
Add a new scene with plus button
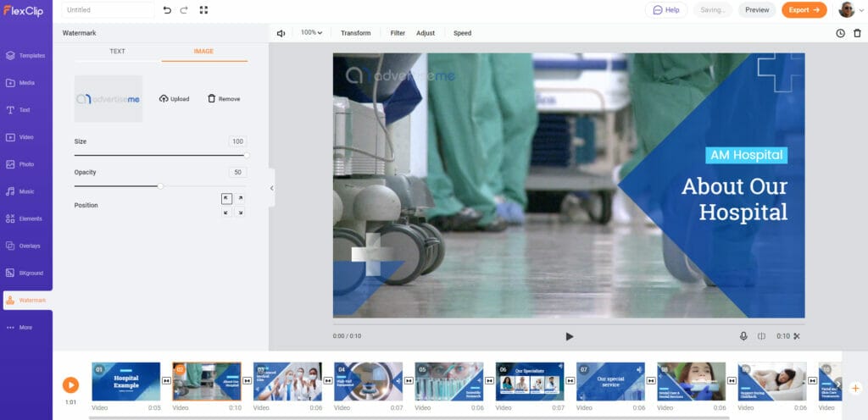[x=854, y=388]
